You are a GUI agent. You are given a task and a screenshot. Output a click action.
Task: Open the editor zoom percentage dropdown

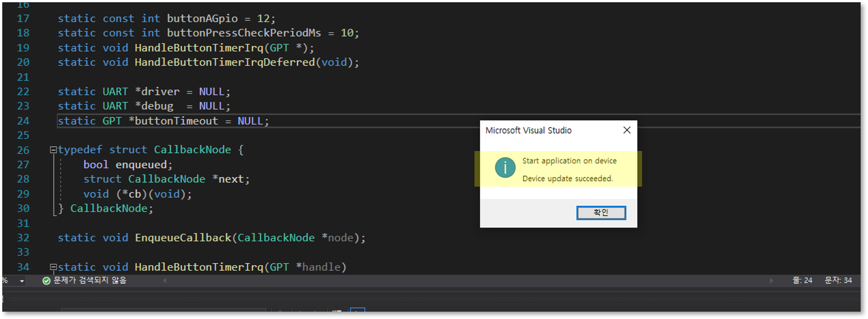(x=22, y=281)
